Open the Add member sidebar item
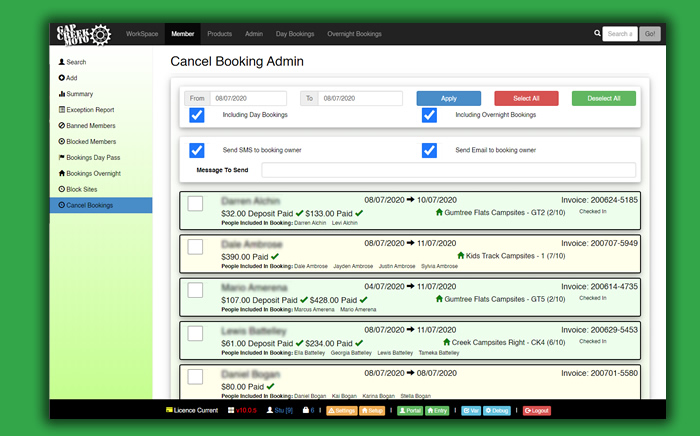This screenshot has width=700, height=436. click(x=68, y=78)
